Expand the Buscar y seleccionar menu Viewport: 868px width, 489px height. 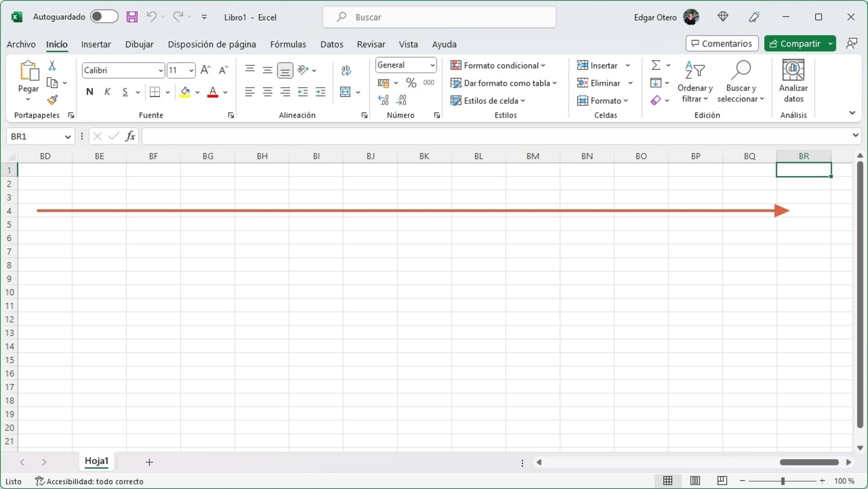741,83
